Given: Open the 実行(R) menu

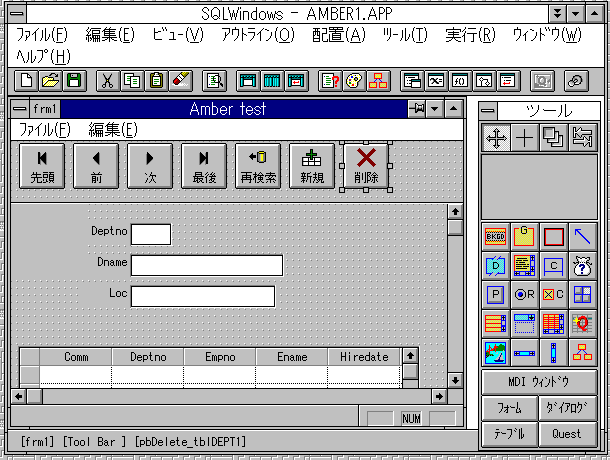Looking at the screenshot, I should (470, 35).
